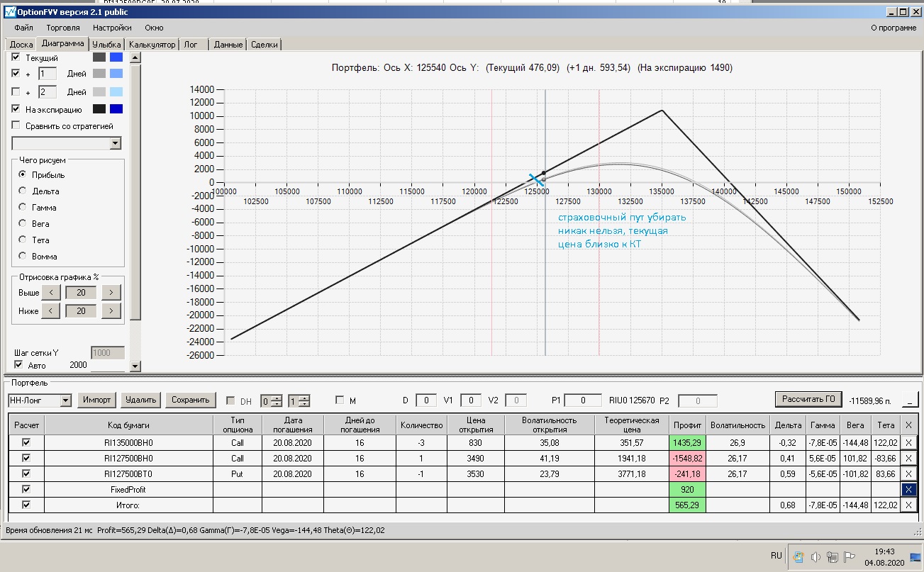The height and width of the screenshot is (572, 924).
Task: Select the Вомма radio button
Action: [23, 256]
